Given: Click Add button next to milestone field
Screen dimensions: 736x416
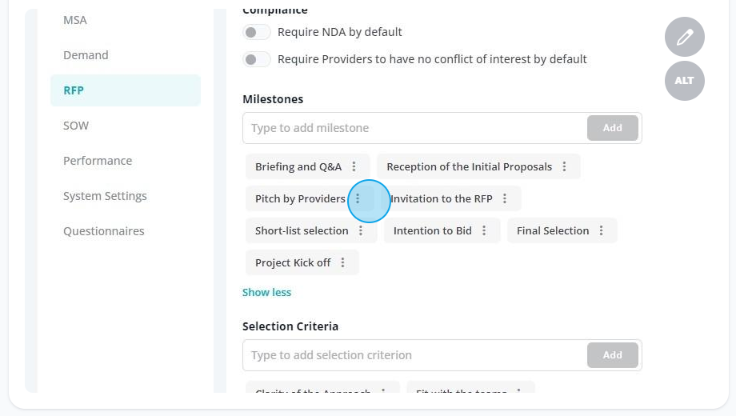Looking at the screenshot, I should (612, 128).
